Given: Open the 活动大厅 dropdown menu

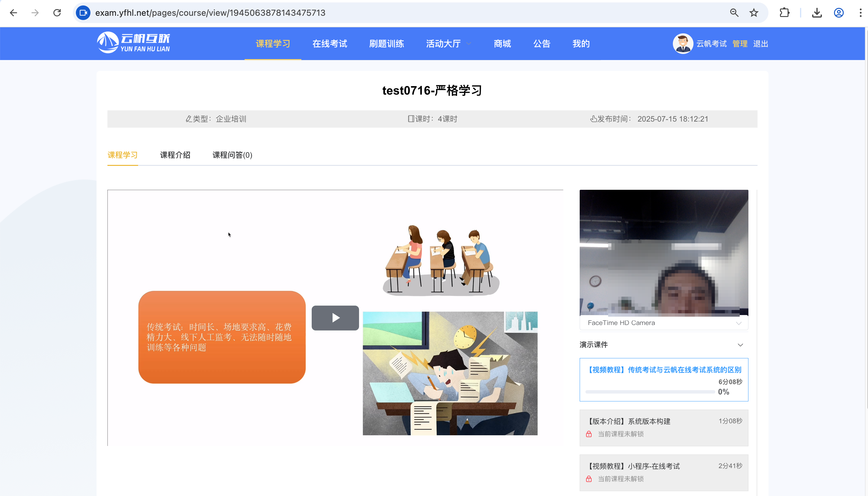Looking at the screenshot, I should click(x=449, y=44).
